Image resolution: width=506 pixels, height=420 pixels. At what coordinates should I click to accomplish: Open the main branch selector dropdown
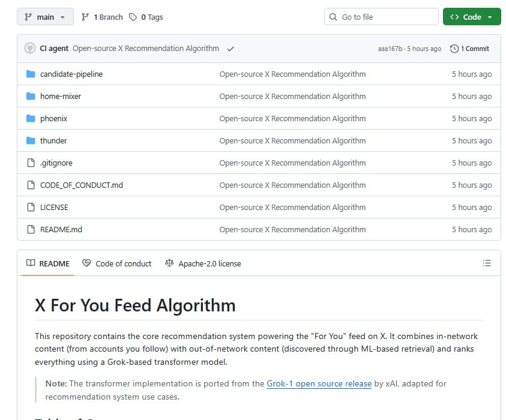point(45,17)
